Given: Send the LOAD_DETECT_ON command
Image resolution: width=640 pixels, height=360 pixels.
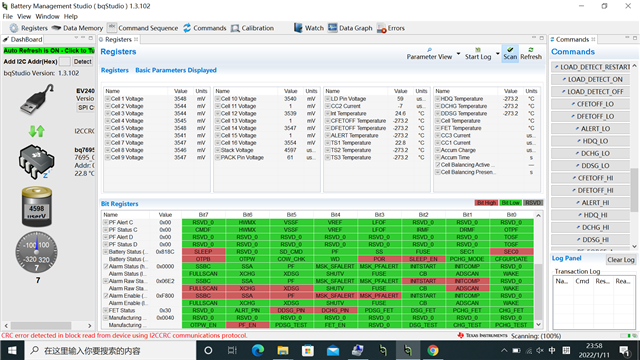Looking at the screenshot, I should pyautogui.click(x=592, y=79).
